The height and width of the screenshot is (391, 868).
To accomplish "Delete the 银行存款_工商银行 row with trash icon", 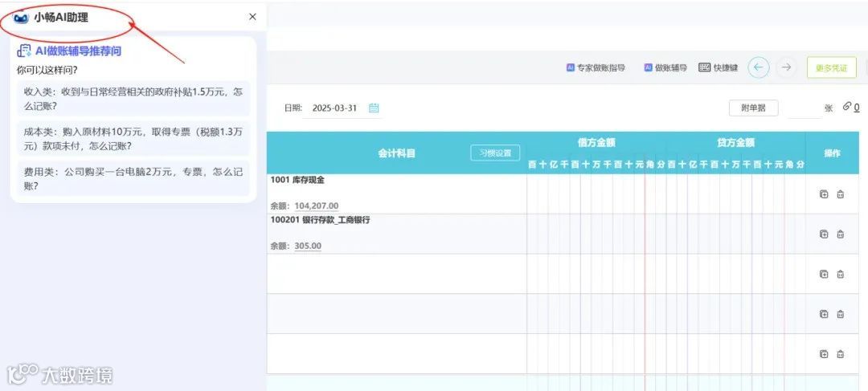I will [x=841, y=234].
